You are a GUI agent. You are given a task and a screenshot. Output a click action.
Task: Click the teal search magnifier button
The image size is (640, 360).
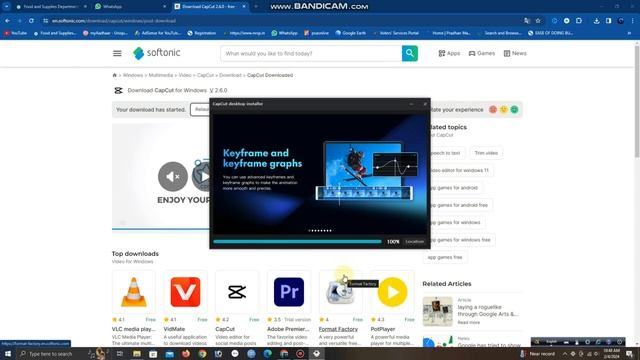(x=409, y=53)
